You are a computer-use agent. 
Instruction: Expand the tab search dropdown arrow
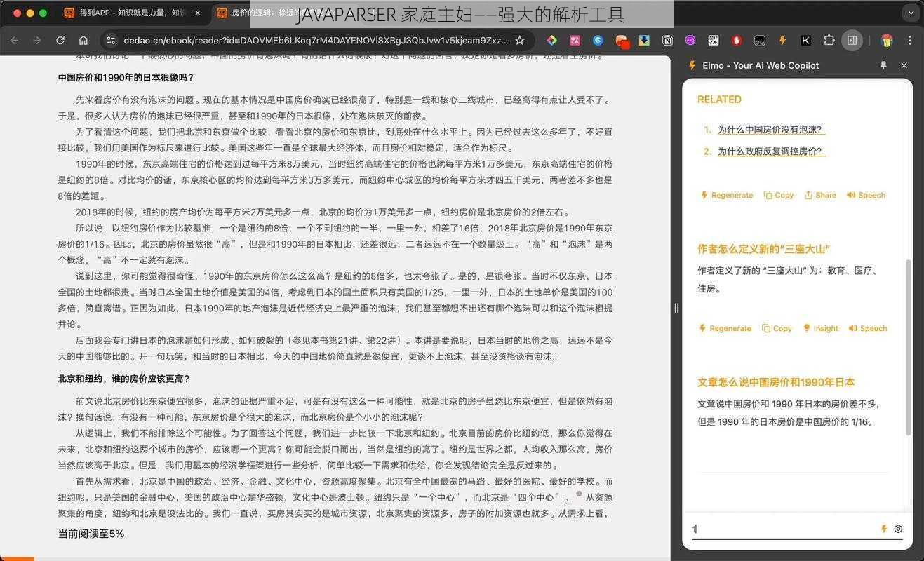(910, 13)
